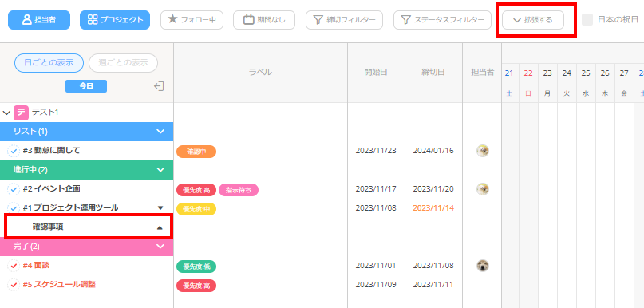This screenshot has height=308, width=644.
Task: Click the ラベル column header
Action: point(260,73)
